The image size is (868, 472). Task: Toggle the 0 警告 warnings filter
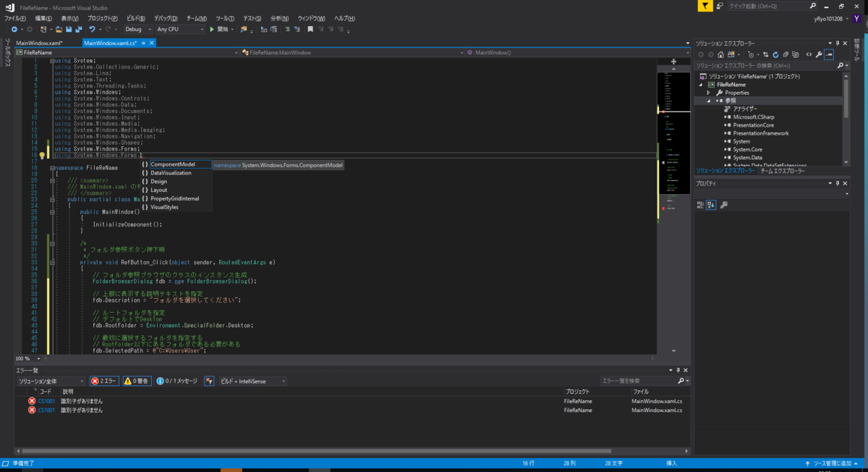[137, 381]
